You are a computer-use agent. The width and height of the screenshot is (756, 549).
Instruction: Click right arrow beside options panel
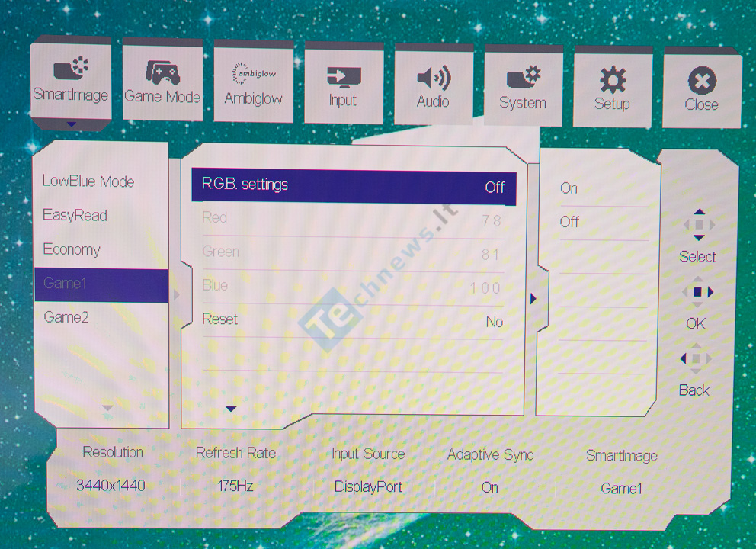pyautogui.click(x=533, y=299)
